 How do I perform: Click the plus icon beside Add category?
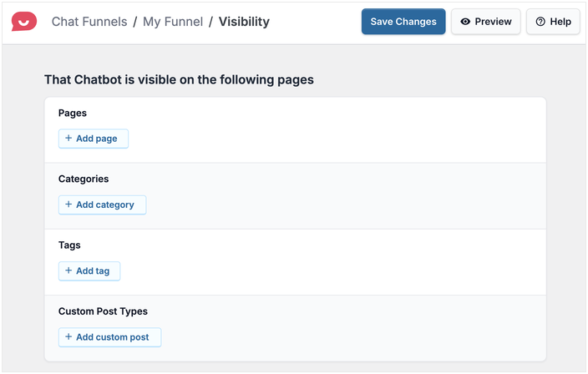click(x=68, y=205)
